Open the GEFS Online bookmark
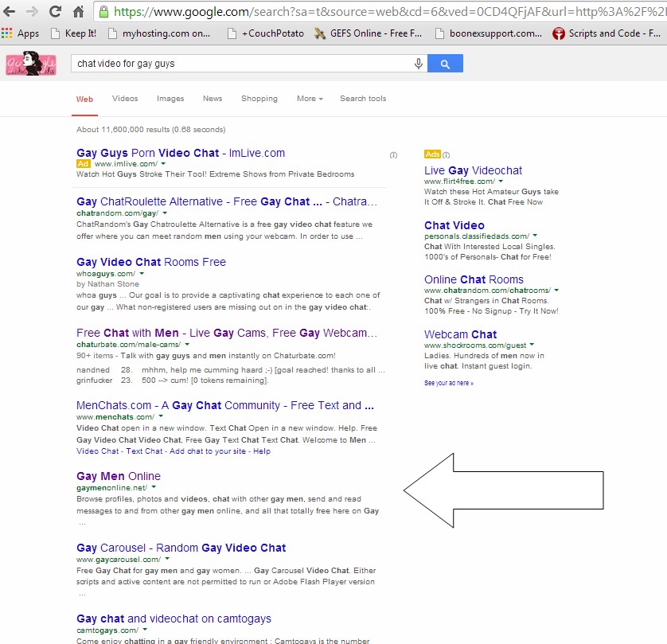This screenshot has width=667, height=644. click(x=368, y=33)
